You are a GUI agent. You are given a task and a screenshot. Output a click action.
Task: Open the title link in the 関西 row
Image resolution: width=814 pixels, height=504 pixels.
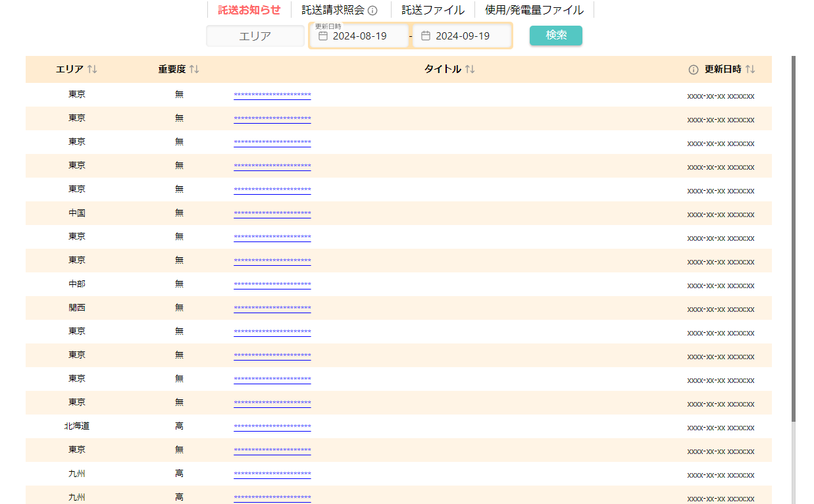click(272, 309)
